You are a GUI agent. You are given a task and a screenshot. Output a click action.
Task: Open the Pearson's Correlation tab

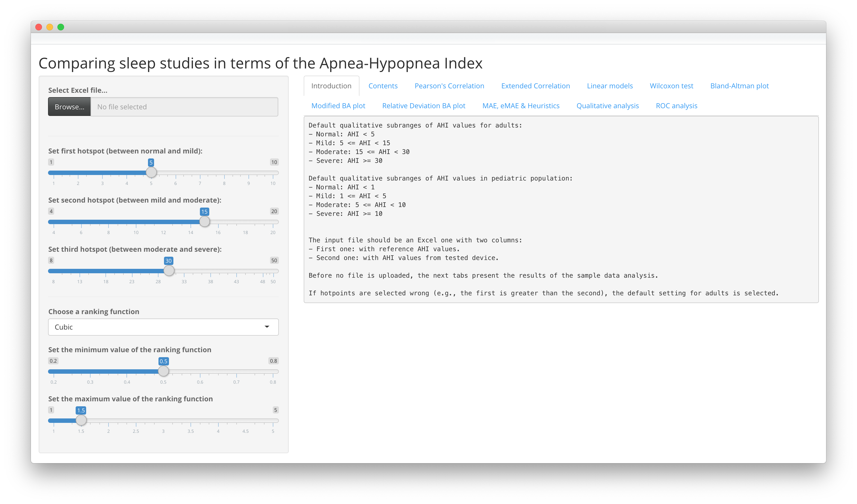coord(449,86)
